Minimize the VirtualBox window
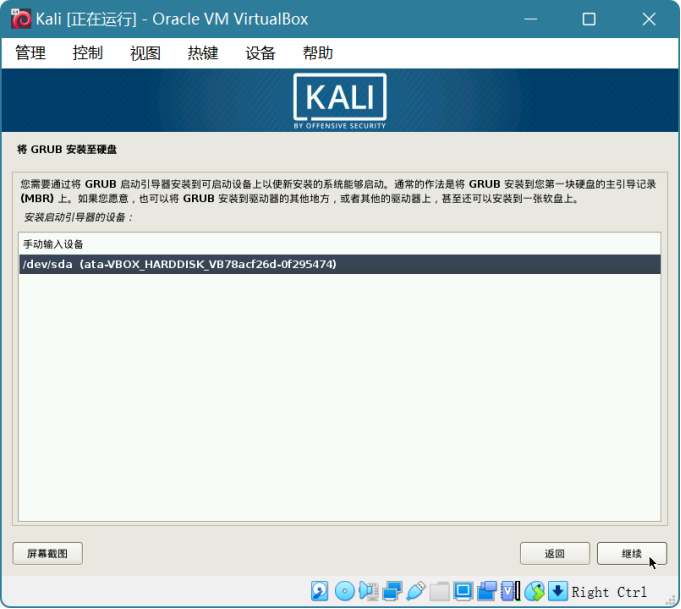 click(530, 19)
